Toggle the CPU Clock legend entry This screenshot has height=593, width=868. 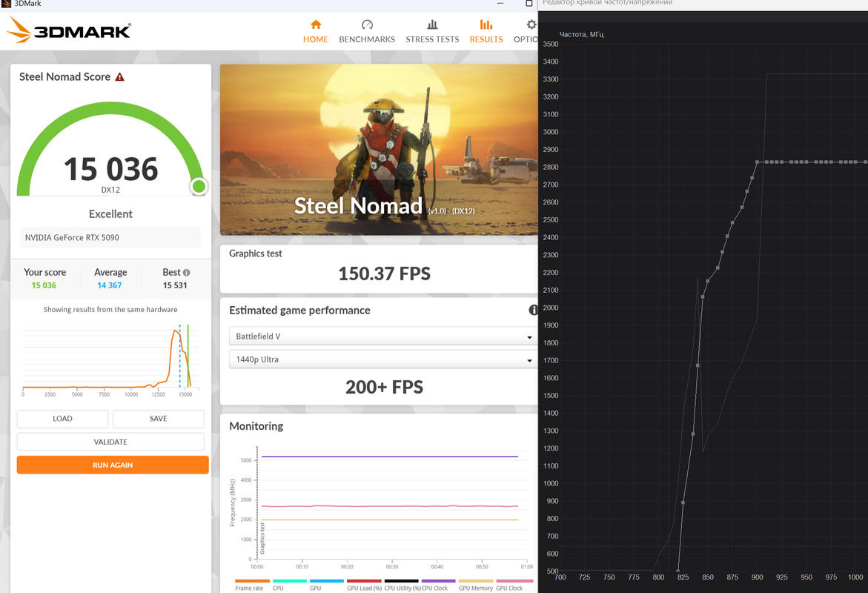(x=438, y=585)
